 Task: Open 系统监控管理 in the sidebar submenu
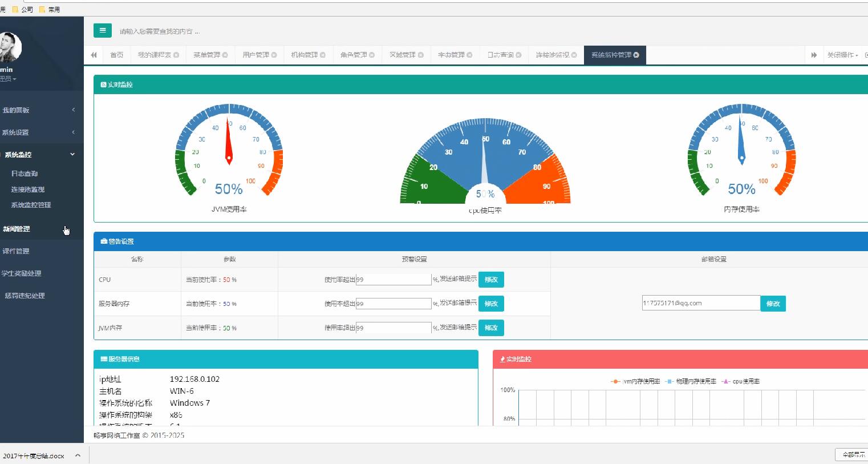click(31, 205)
